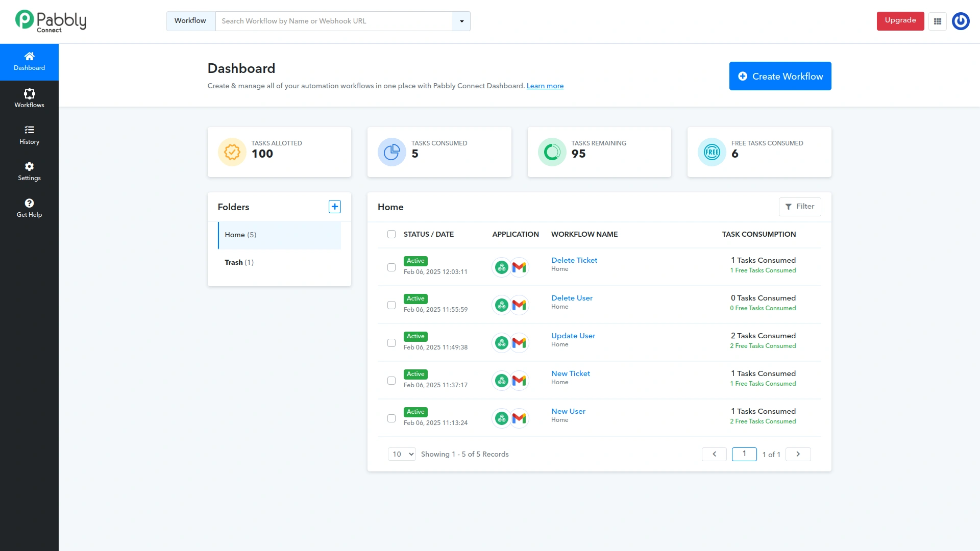Open the Workflows section
Image resolution: width=980 pixels, height=551 pixels.
(29, 98)
